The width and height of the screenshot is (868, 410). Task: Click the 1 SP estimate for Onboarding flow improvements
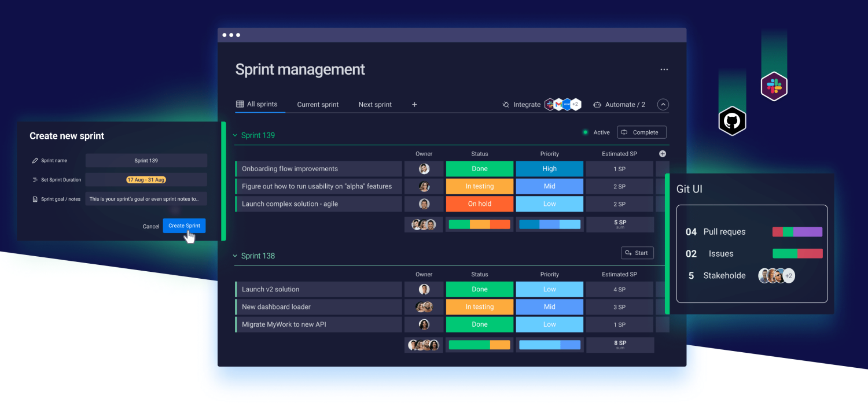point(620,169)
